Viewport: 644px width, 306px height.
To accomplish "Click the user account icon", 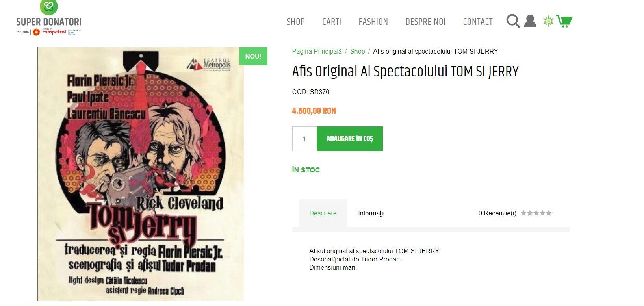I will coord(530,21).
